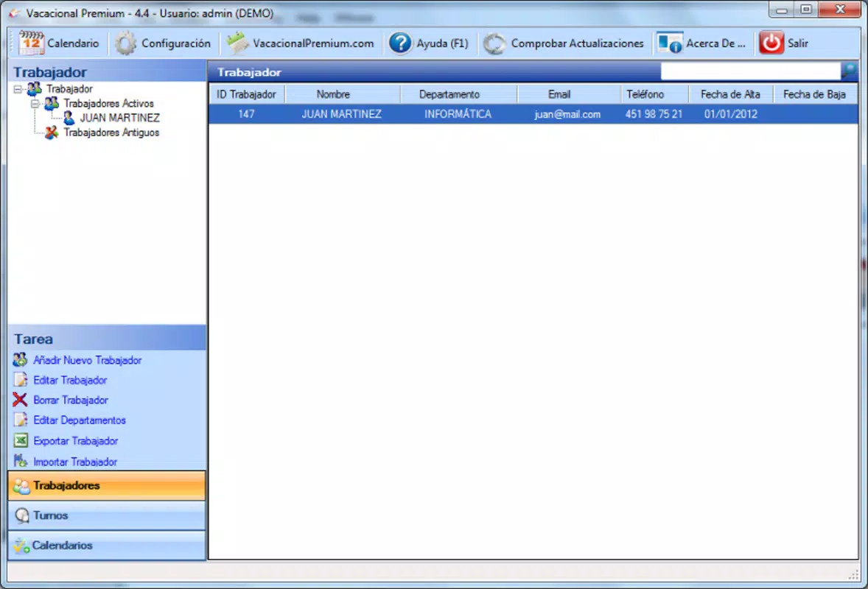Open VacacionalPremium.com website icon
This screenshot has width=868, height=589.
pyautogui.click(x=238, y=43)
